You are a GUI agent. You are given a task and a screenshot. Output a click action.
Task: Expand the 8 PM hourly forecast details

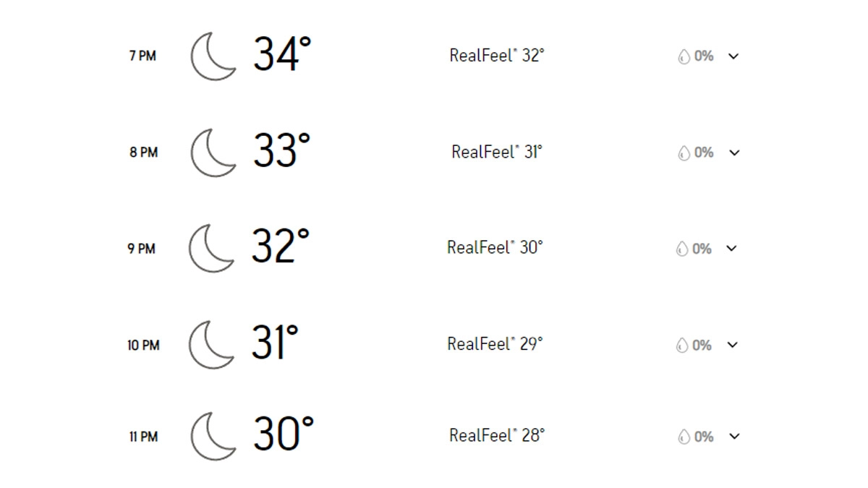tap(734, 153)
